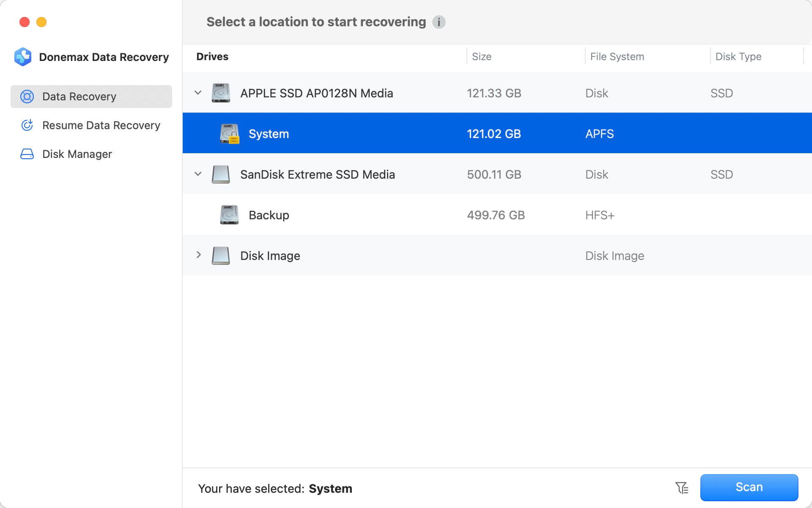The width and height of the screenshot is (812, 508).
Task: Collapse the SanDisk Extreme SSD Media entry
Action: tap(198, 174)
